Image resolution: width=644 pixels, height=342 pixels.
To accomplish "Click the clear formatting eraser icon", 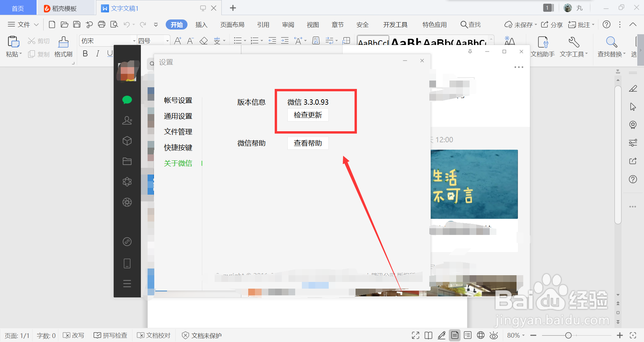I will point(204,41).
